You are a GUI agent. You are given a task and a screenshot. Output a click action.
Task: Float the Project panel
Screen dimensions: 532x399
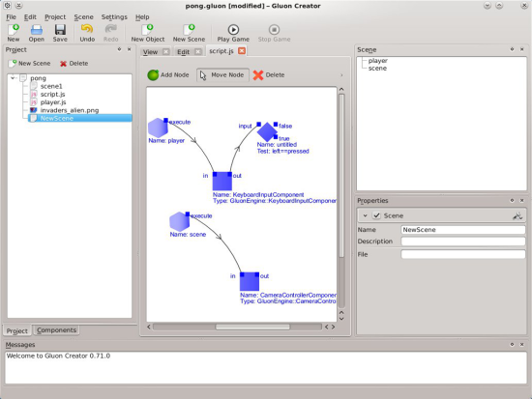tap(119, 49)
